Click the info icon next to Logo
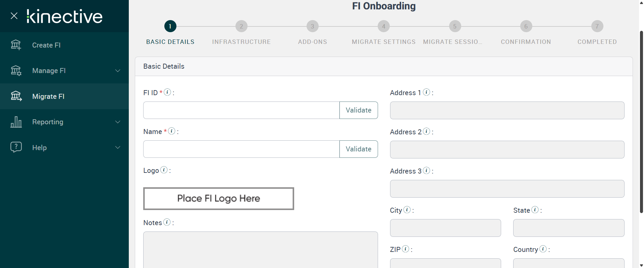Screen dimensions: 644x268 (164, 170)
